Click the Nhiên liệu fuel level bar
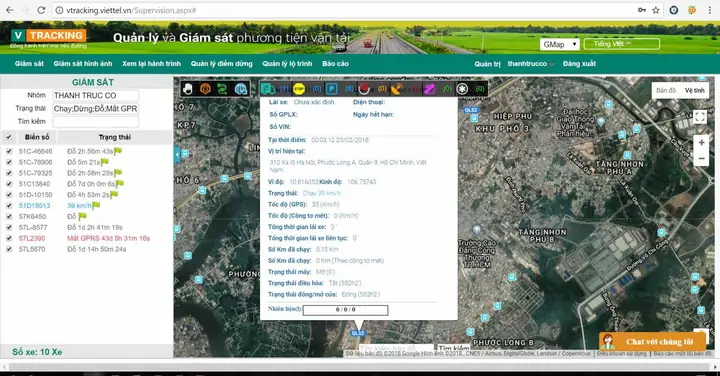720x376 pixels. pyautogui.click(x=345, y=310)
